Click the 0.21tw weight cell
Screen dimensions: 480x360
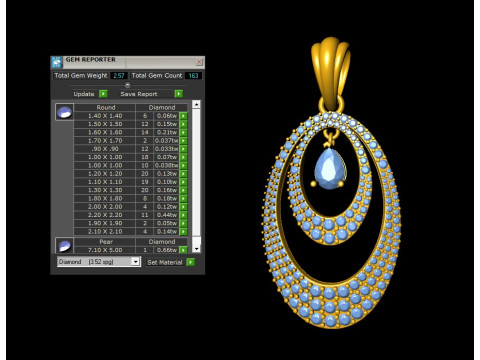pos(167,132)
